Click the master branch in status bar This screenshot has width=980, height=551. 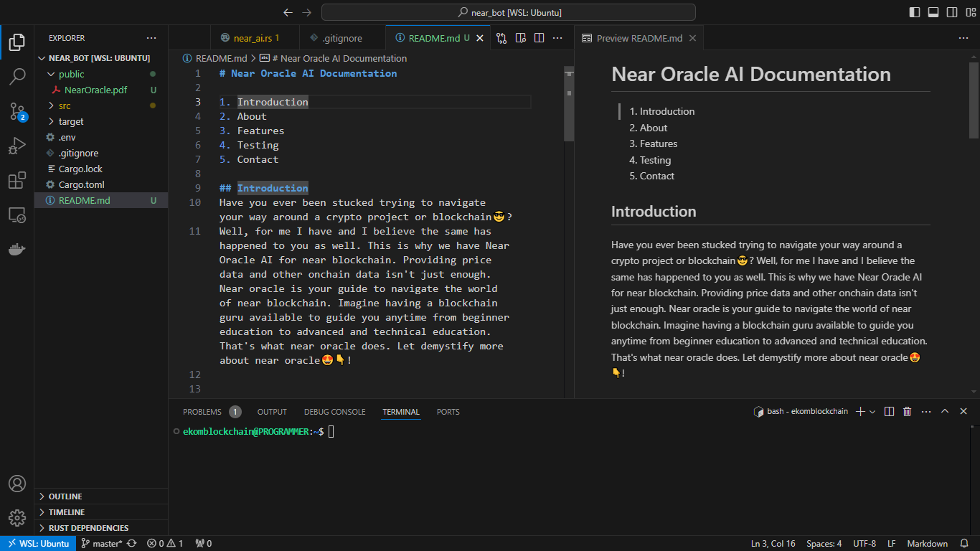101,543
